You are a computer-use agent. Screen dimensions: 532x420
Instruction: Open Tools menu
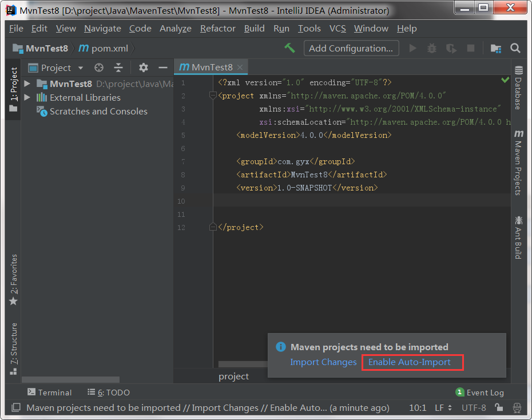pos(309,29)
